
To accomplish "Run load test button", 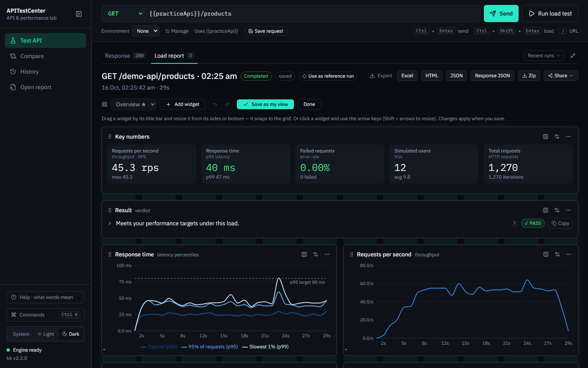I will [x=550, y=13].
